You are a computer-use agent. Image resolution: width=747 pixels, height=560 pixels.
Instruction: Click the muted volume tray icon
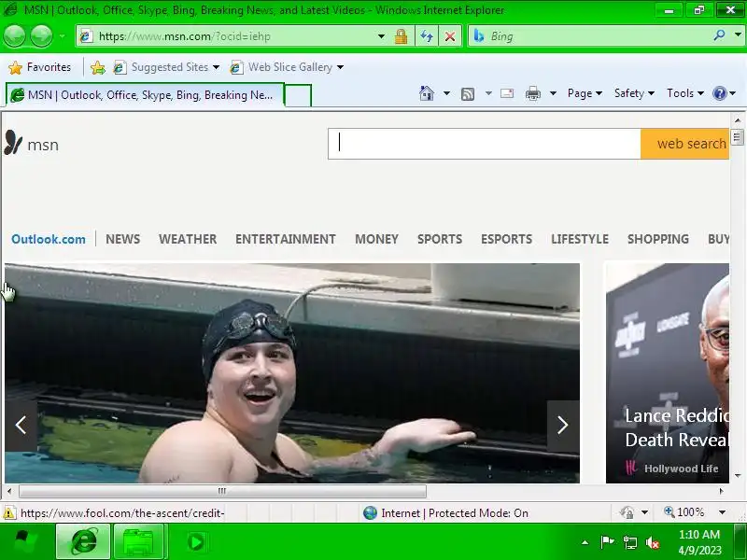coord(652,542)
